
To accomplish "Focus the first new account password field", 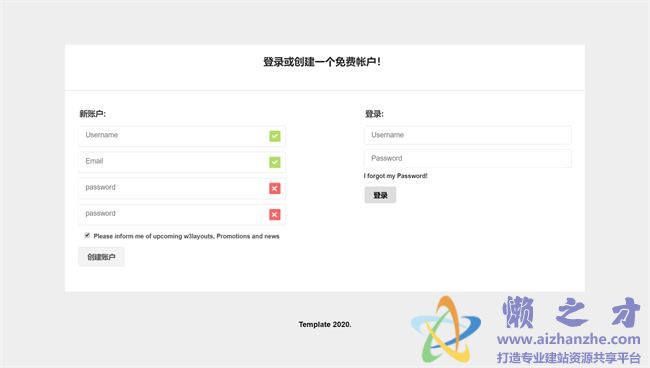I will point(182,188).
